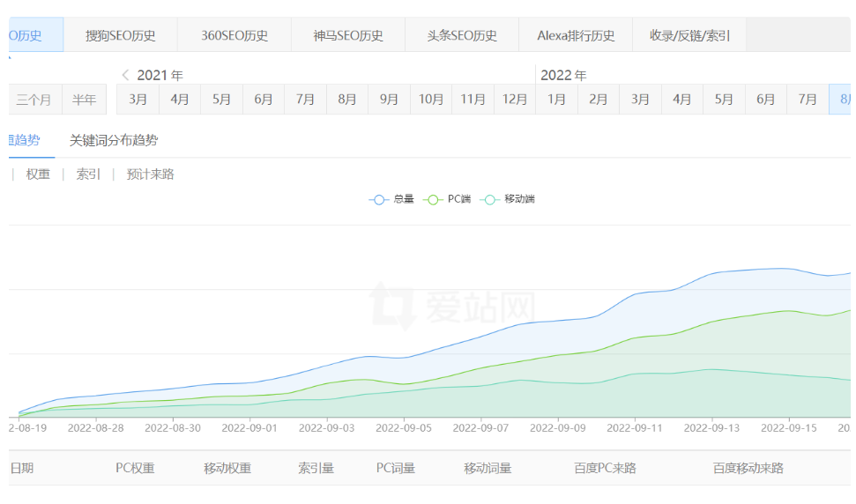
Task: Open the Alexa排行历史 tab
Action: (576, 35)
